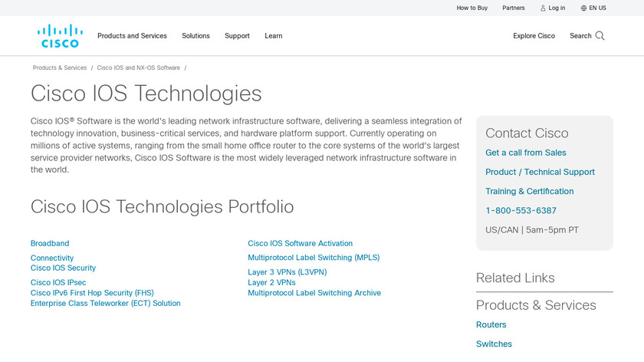The height and width of the screenshot is (362, 644).
Task: Open Layer 2 VPNs link
Action: pos(271,283)
